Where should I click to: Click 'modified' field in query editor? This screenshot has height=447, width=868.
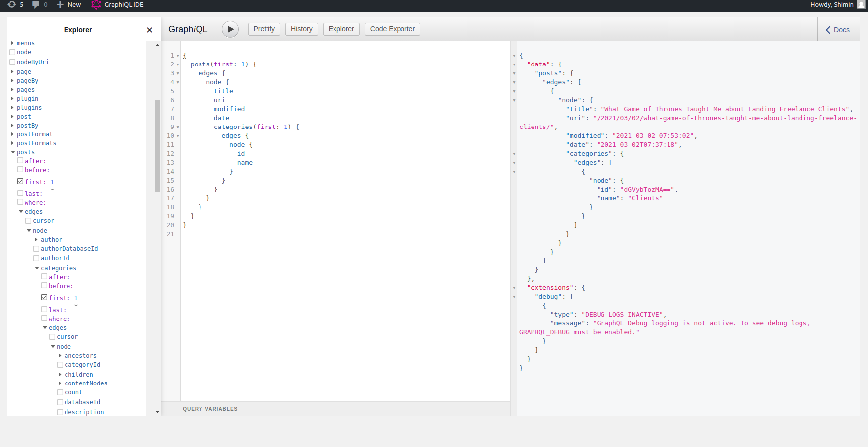(x=229, y=109)
